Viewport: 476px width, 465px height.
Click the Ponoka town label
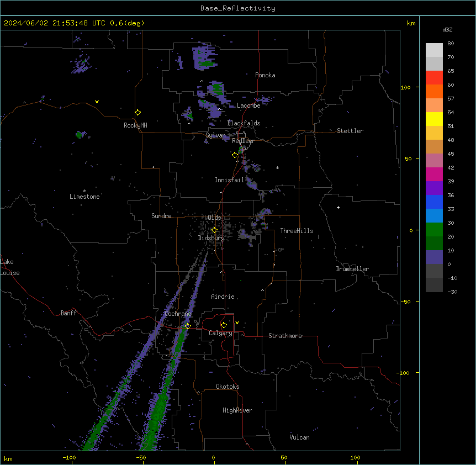coord(265,75)
